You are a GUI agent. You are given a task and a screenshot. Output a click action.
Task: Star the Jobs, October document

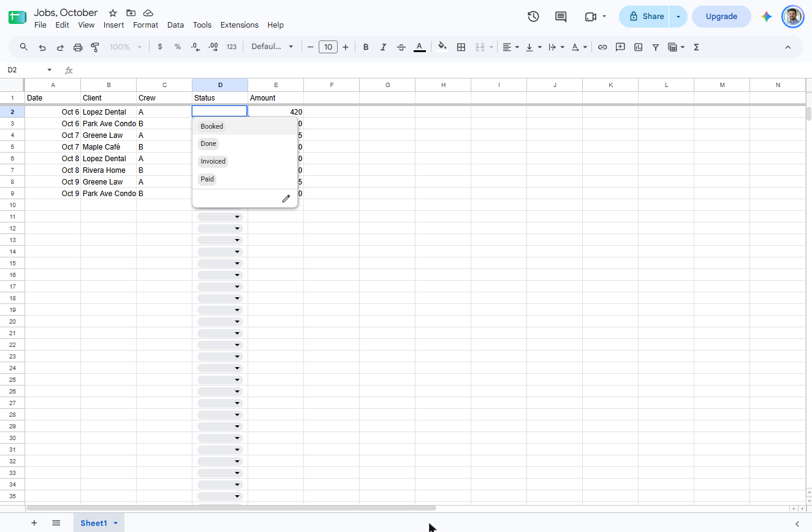[x=113, y=13]
